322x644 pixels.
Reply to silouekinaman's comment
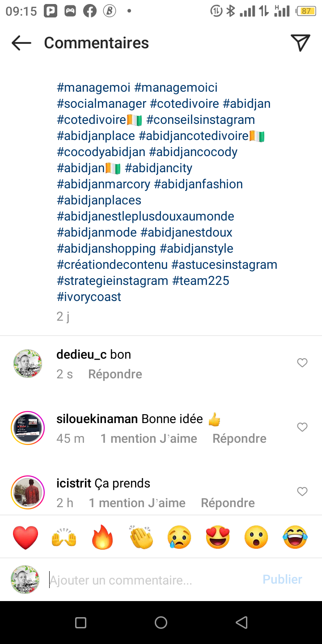239,439
